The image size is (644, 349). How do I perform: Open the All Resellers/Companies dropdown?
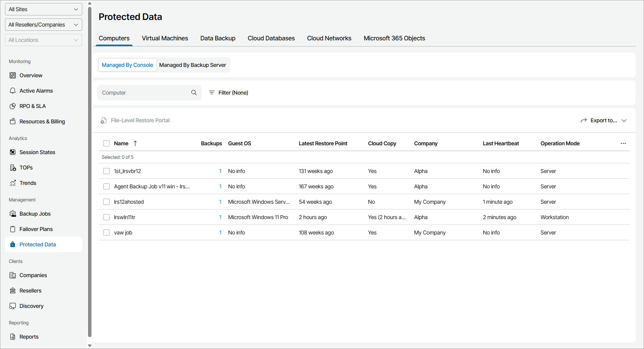[43, 25]
